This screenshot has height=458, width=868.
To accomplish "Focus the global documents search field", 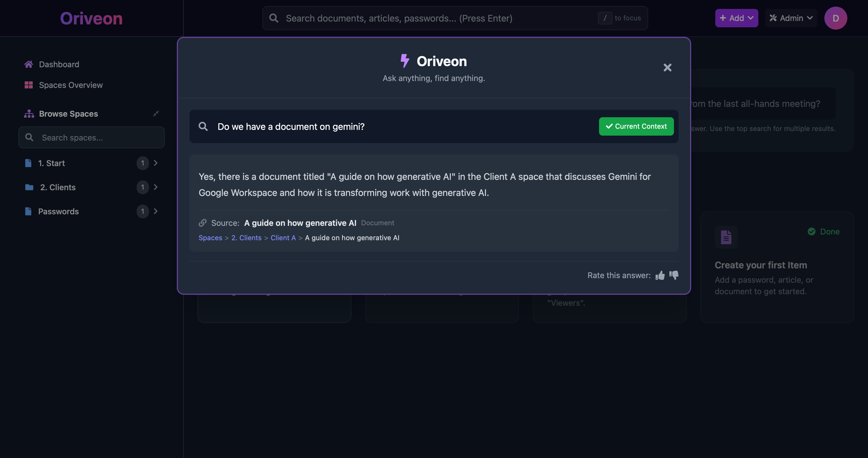I will pyautogui.click(x=455, y=18).
